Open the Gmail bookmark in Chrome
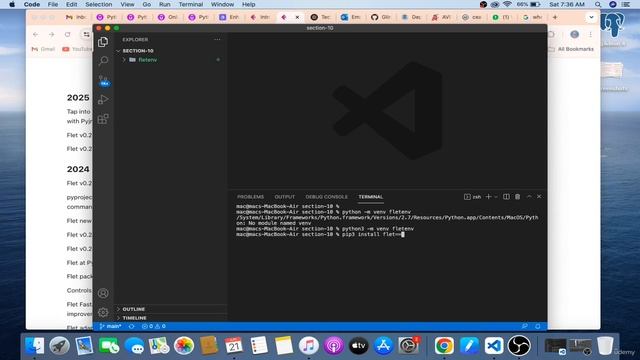Image resolution: width=640 pixels, height=360 pixels. click(43, 49)
